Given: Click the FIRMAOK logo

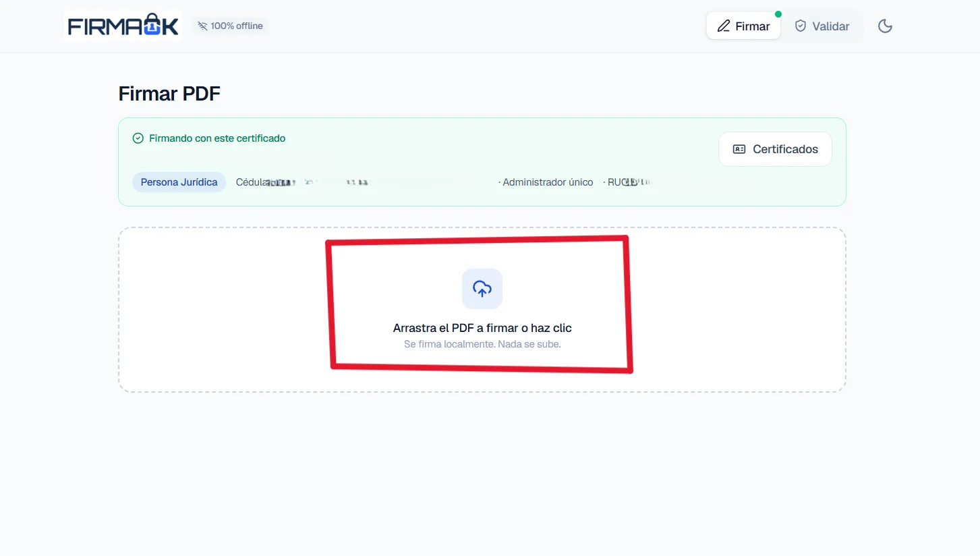Looking at the screenshot, I should click(x=123, y=26).
